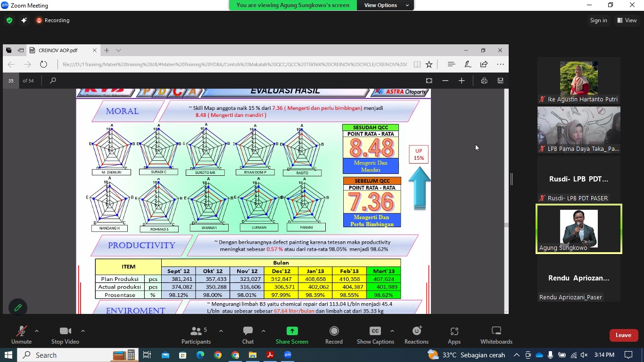Open the Participants panel
This screenshot has height=362, width=644.
pos(196,335)
